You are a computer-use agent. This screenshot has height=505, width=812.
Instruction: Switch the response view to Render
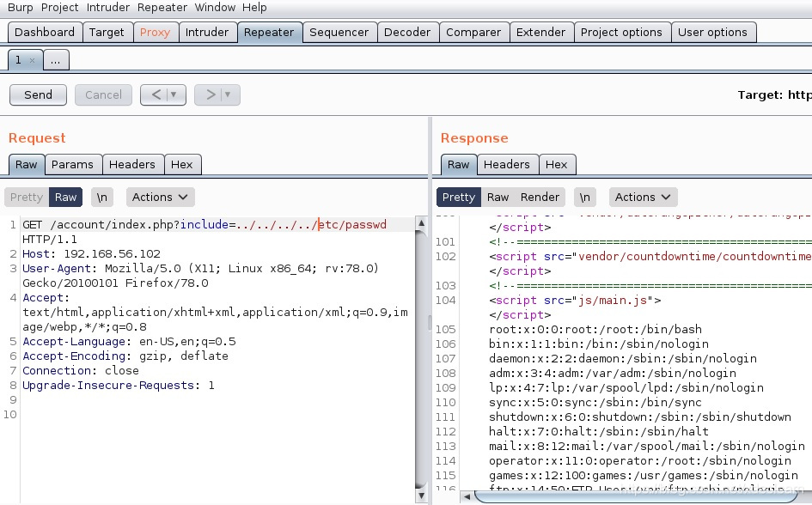click(x=540, y=198)
